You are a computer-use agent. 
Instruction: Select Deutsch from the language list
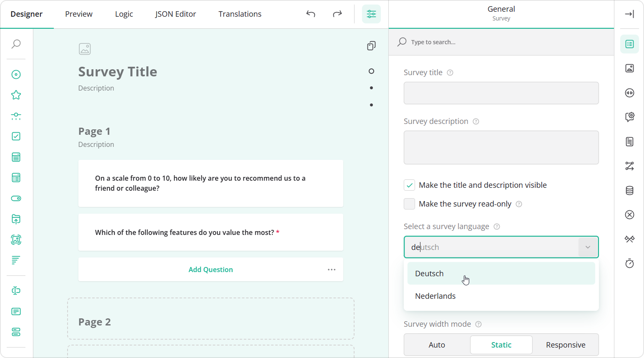pos(429,273)
